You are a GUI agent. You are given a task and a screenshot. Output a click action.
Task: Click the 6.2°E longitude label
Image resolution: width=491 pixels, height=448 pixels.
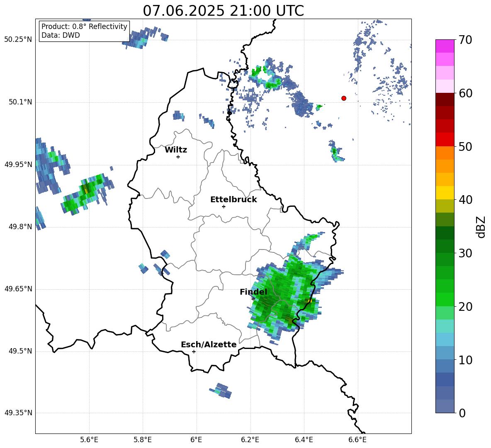250,440
